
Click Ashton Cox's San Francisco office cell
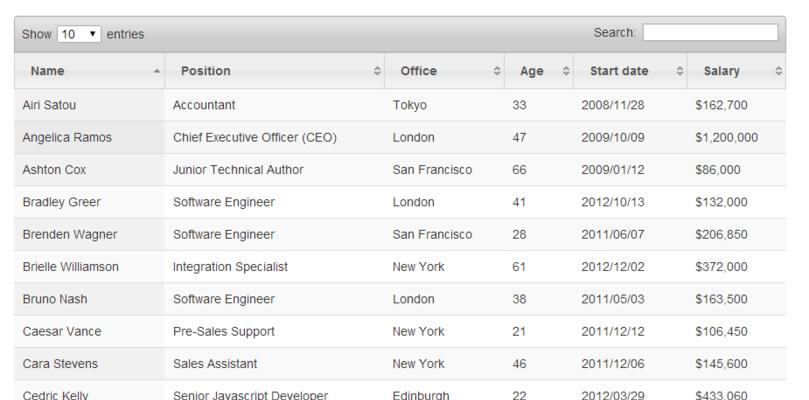[444, 170]
